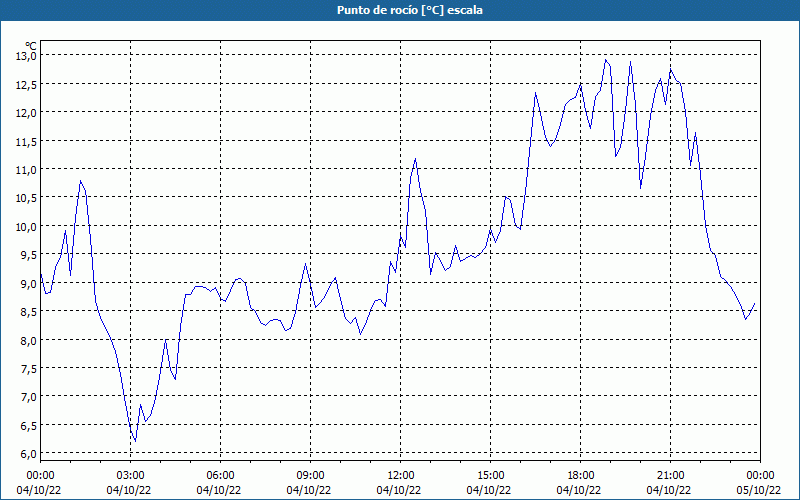Select the 6,0 y-axis value
This screenshot has width=800, height=500.
29,454
